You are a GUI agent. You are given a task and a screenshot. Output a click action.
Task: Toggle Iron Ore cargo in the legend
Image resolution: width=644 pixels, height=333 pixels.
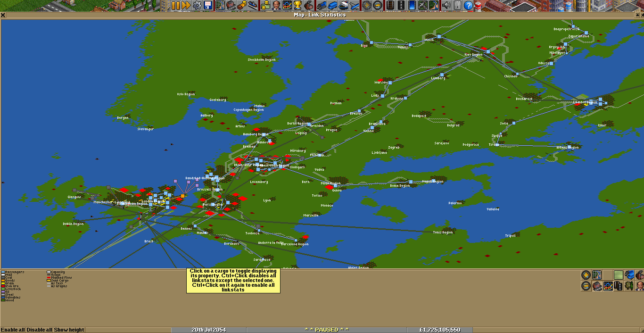10,286
